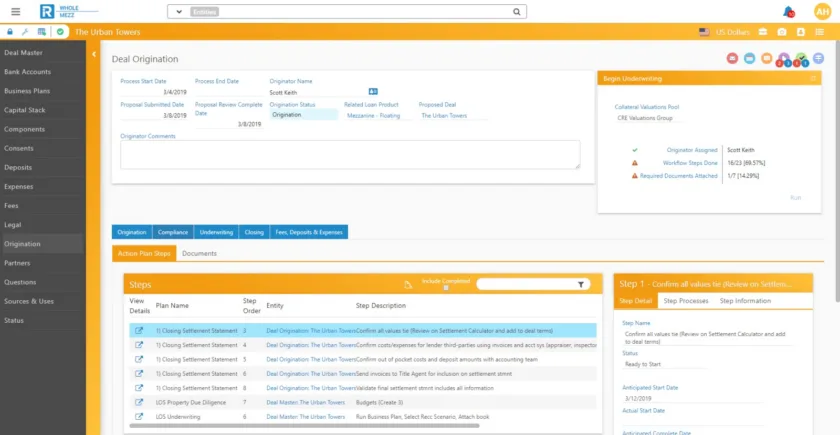The width and height of the screenshot is (840, 435).
Task: Click inside the Originator Comments text box
Action: (x=350, y=155)
